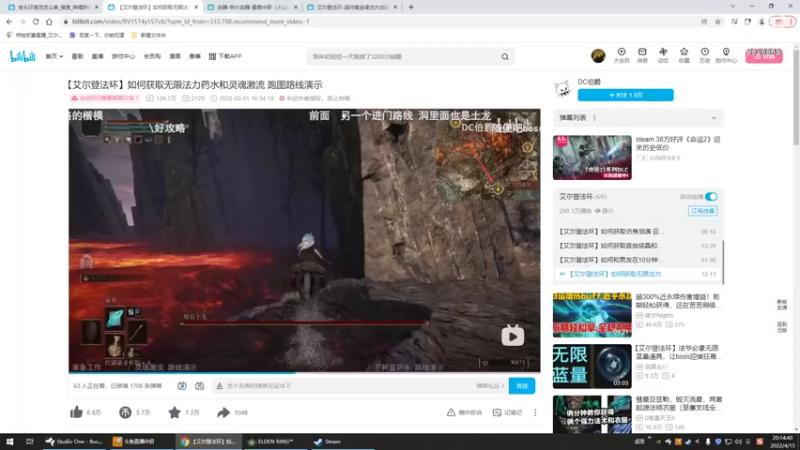Image resolution: width=800 pixels, height=450 pixels.
Task: Open a new browser tab
Action: pos(411,7)
